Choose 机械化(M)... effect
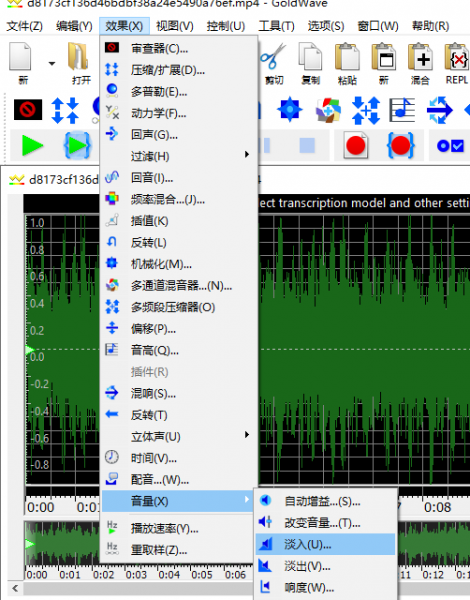 point(179,264)
